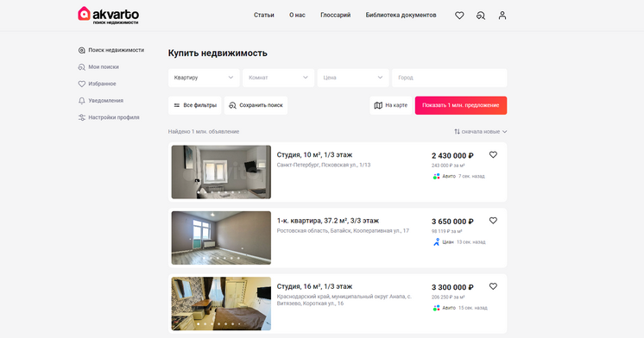Open favorites heart icon in header
The height and width of the screenshot is (338, 644).
click(459, 16)
